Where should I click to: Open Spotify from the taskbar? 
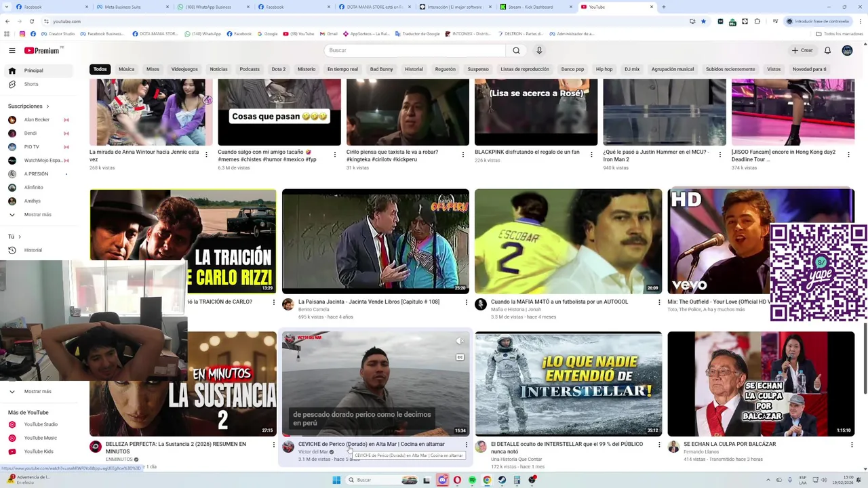tap(472, 480)
